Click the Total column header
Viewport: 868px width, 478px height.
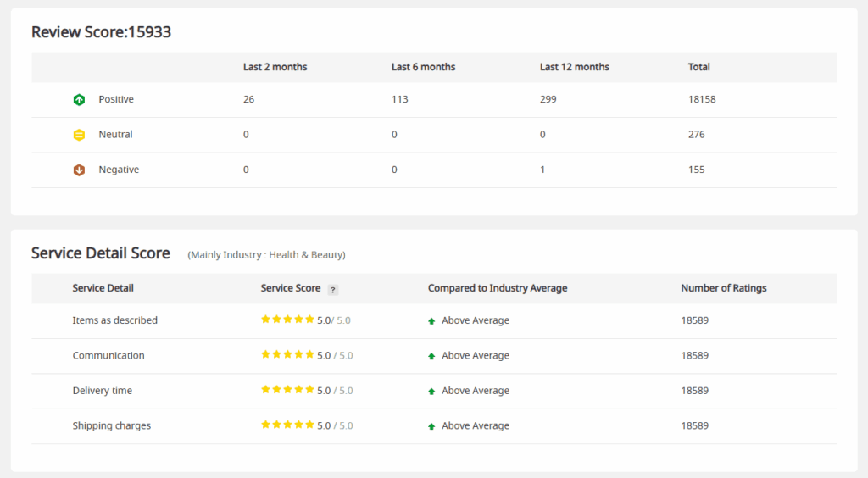click(x=698, y=67)
